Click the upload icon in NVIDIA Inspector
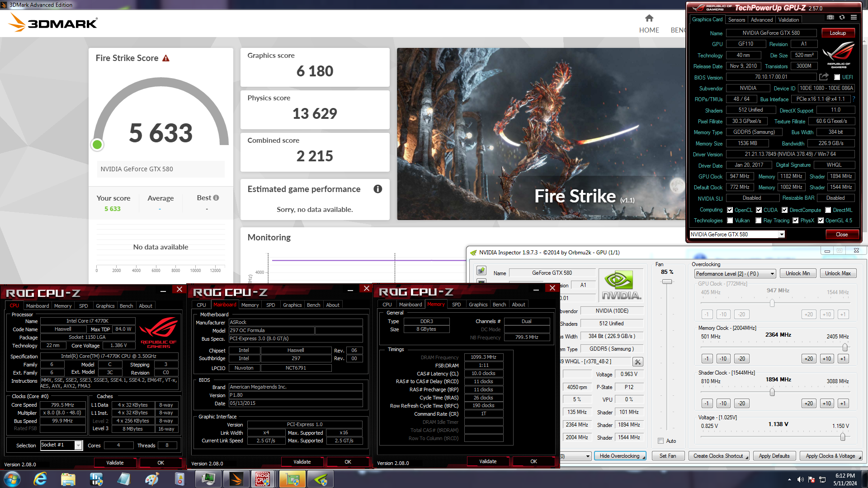This screenshot has height=488, width=868. 481,271
